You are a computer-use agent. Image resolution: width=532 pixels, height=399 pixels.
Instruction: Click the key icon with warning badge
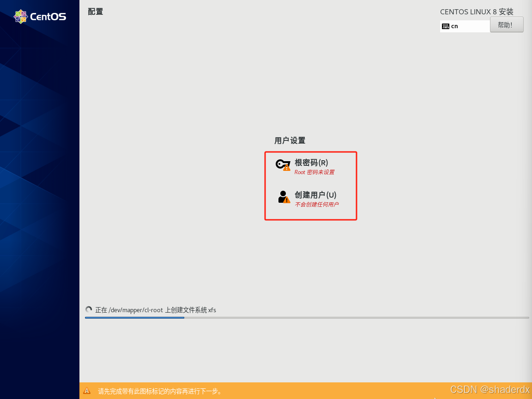[283, 165]
